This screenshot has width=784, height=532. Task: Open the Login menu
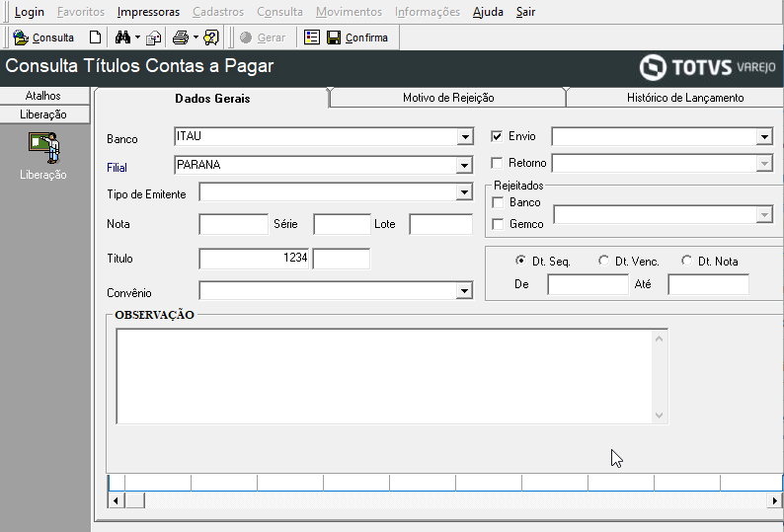coord(29,12)
